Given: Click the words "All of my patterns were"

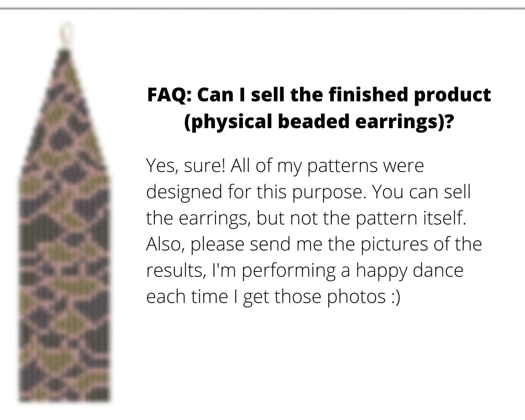Looking at the screenshot, I should (x=327, y=166).
